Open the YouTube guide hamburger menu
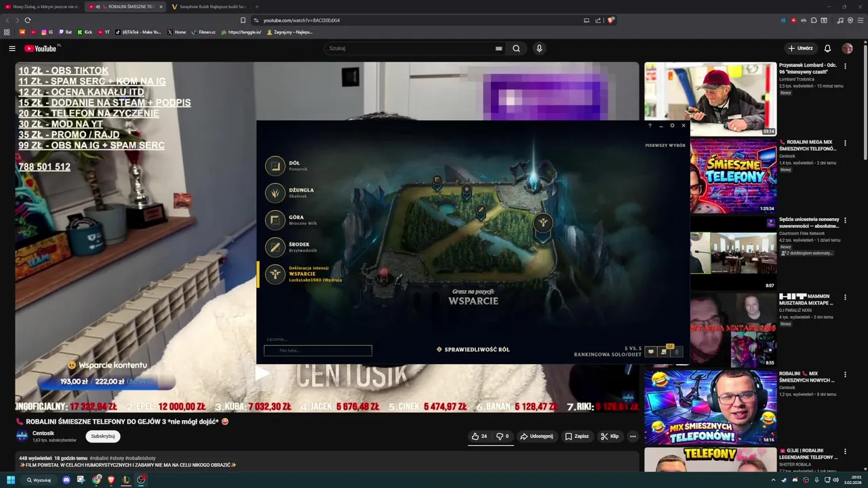 click(12, 48)
